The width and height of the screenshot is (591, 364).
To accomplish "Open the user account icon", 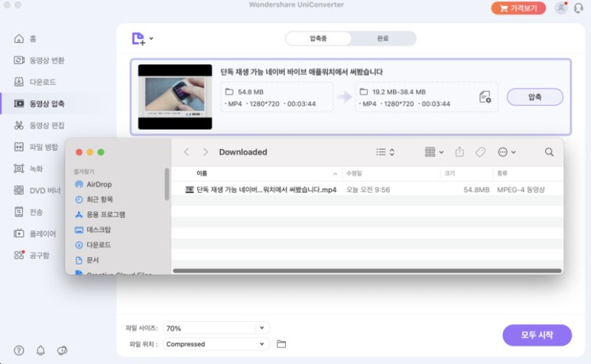I will pyautogui.click(x=561, y=8).
